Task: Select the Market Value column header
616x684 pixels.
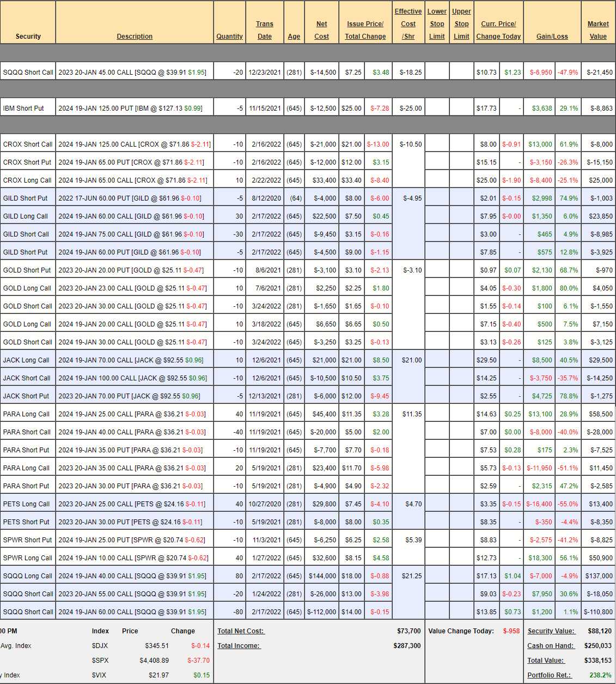Action: point(598,30)
